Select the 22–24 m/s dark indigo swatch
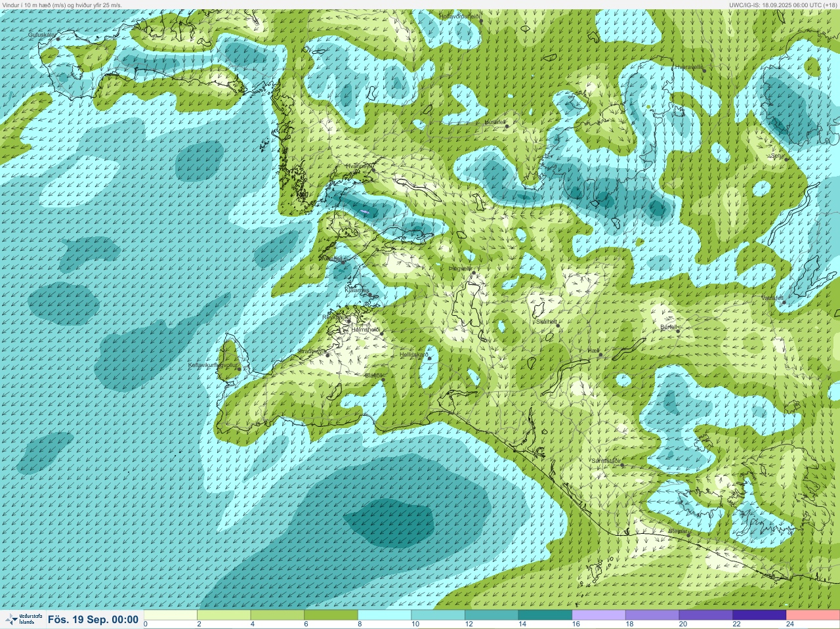The height and width of the screenshot is (629, 840). click(760, 615)
